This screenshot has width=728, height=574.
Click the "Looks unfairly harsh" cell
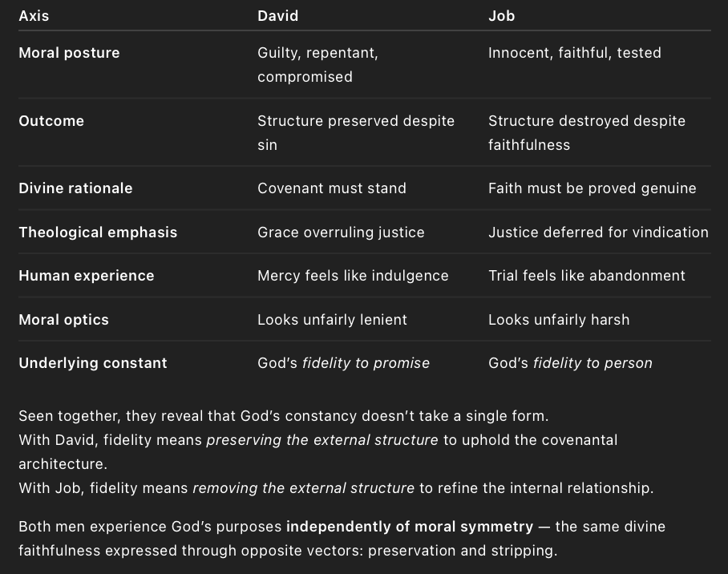(559, 320)
